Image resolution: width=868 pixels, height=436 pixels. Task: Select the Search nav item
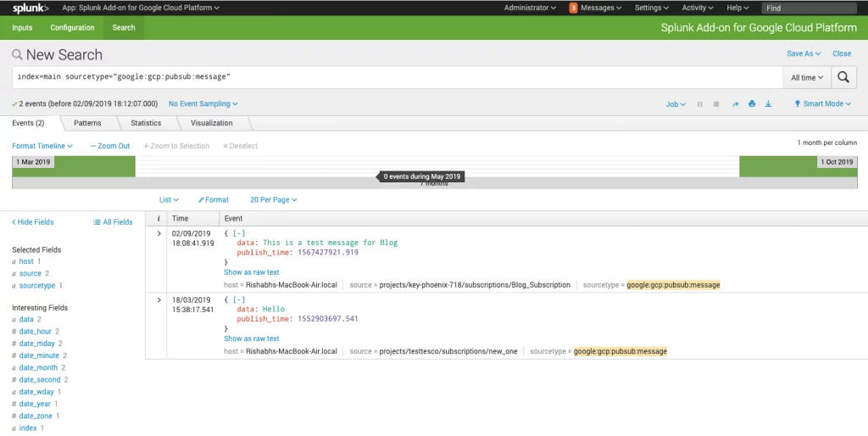(124, 28)
